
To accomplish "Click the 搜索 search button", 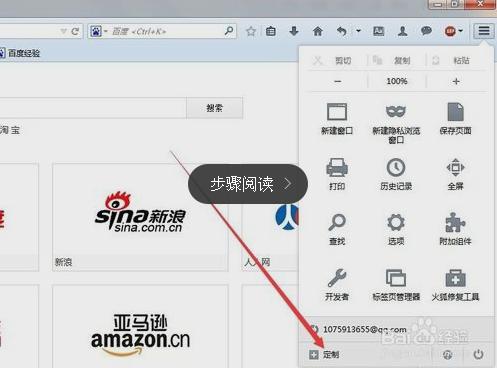I will [x=214, y=108].
